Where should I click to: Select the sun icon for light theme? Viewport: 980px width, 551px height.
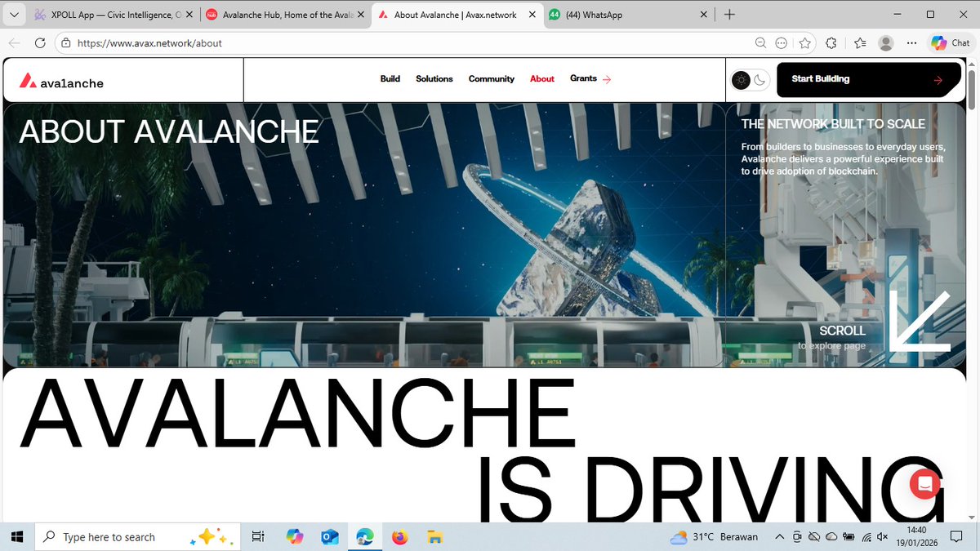tap(741, 79)
